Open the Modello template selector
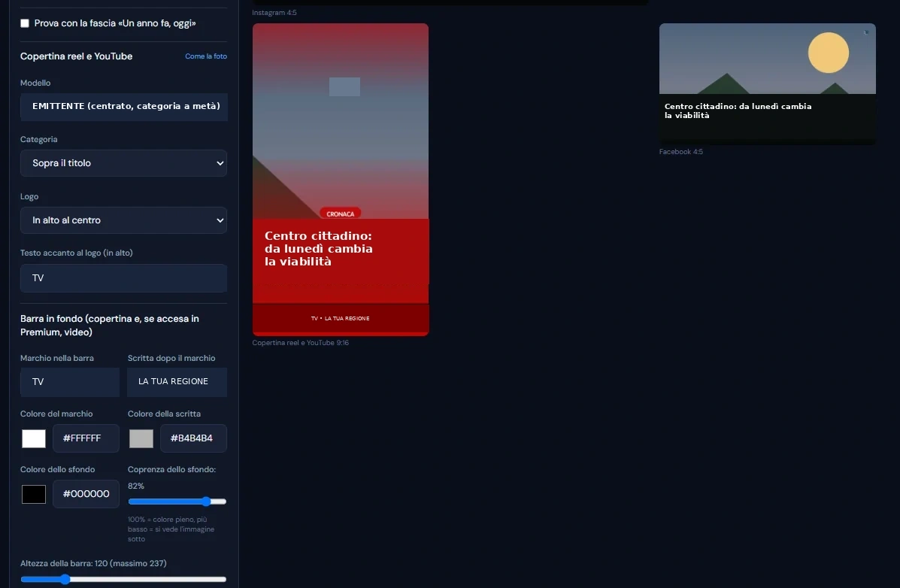The width and height of the screenshot is (900, 588). 124,107
